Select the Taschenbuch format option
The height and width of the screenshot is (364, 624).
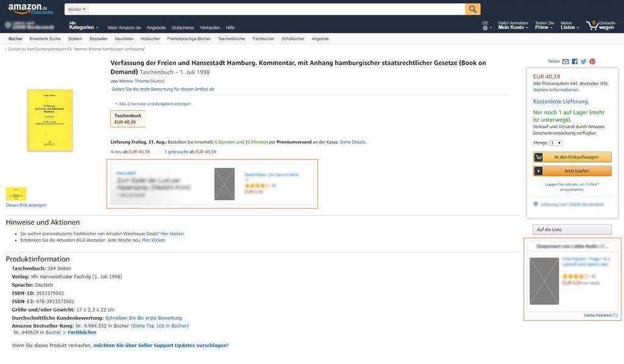click(128, 119)
